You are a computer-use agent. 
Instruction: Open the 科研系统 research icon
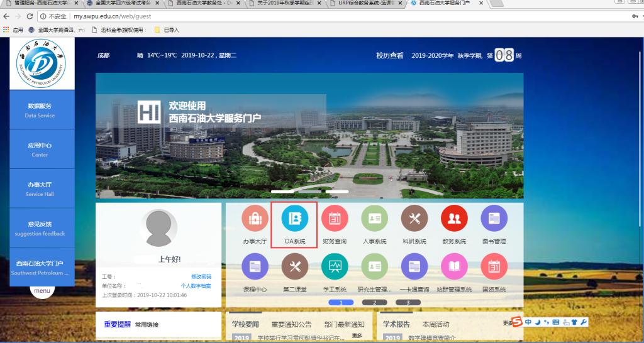coord(414,219)
